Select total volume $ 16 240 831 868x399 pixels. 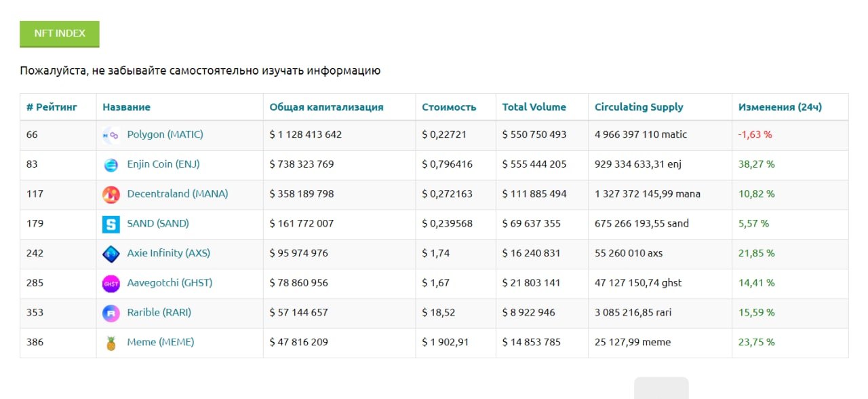532,253
